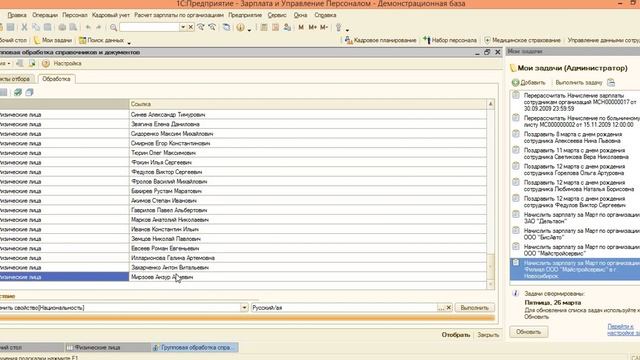Click the M- memory subtract button
The image size is (640, 360).
(x=324, y=27)
